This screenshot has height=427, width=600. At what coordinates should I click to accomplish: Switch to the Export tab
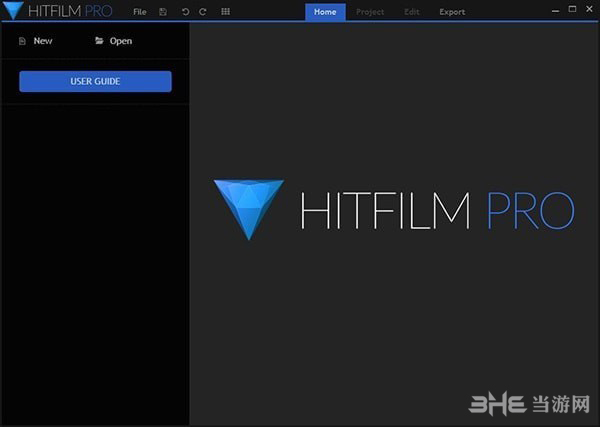click(x=452, y=12)
